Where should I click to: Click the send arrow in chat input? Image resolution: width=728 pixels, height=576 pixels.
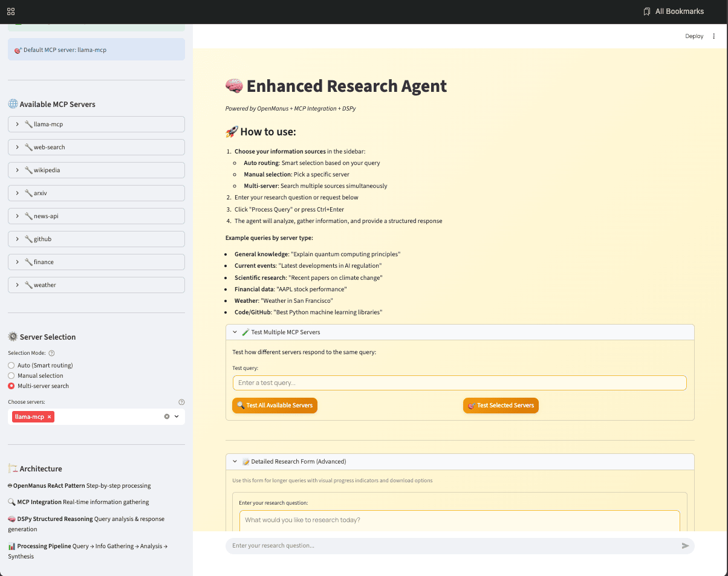point(685,546)
